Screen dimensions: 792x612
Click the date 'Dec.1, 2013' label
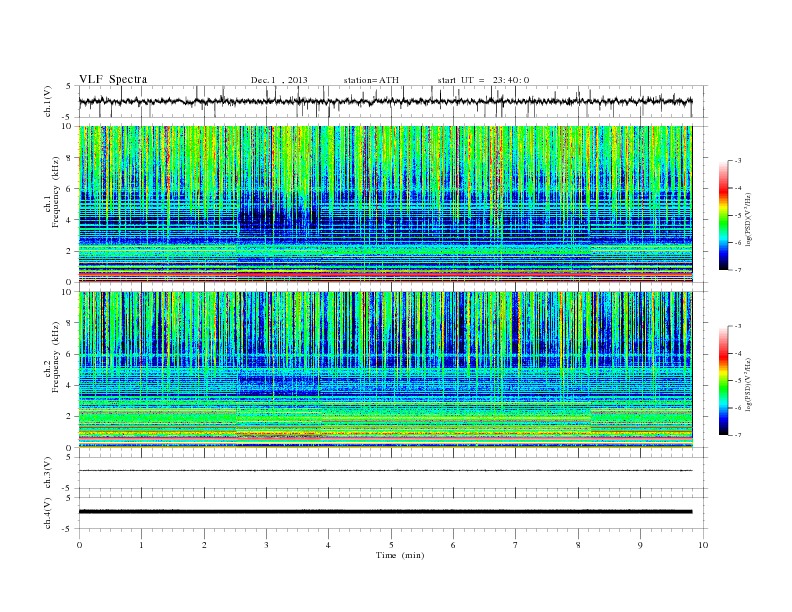[x=279, y=80]
